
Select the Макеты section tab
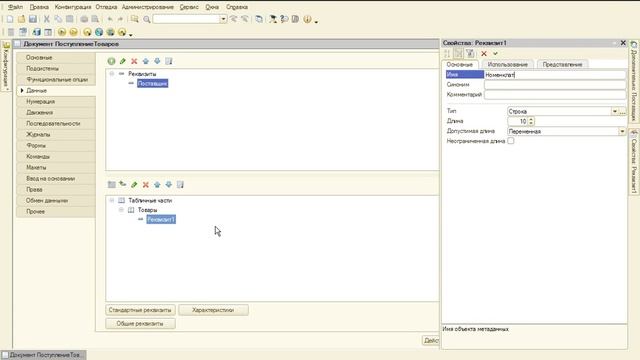coord(56,168)
